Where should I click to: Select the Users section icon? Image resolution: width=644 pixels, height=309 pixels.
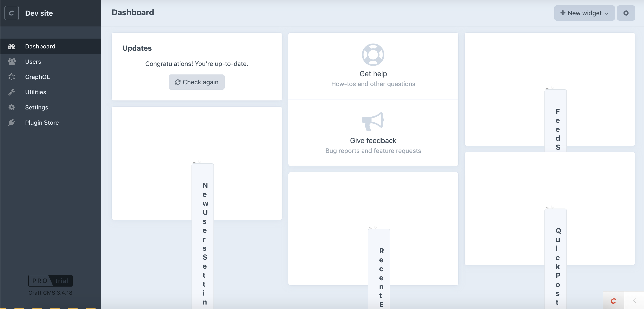pos(12,61)
